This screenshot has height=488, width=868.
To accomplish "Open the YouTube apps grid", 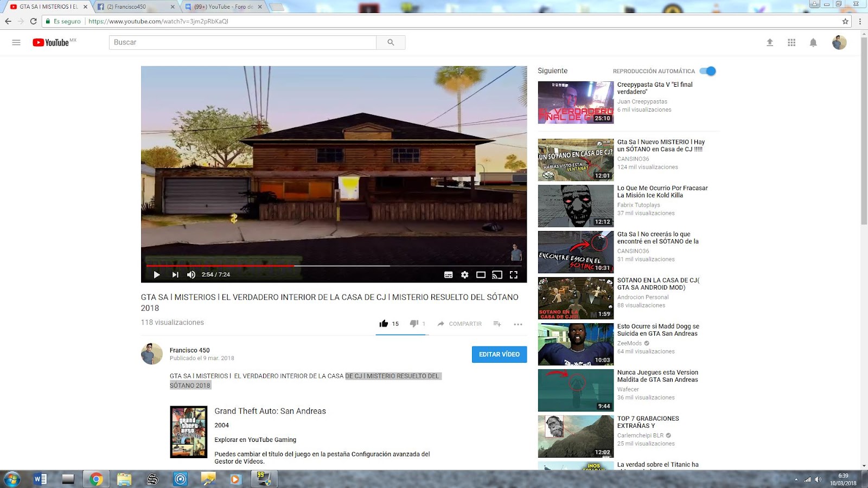I will click(792, 42).
